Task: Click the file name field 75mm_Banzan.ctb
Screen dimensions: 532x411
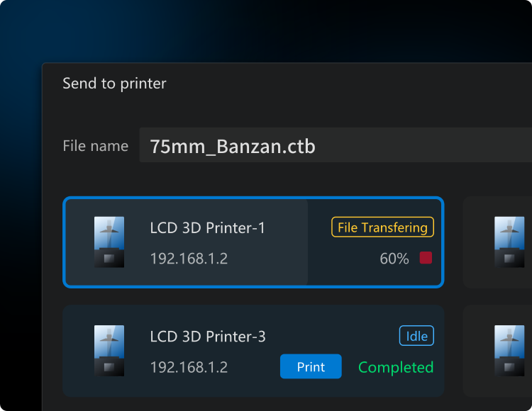Action: [x=336, y=145]
